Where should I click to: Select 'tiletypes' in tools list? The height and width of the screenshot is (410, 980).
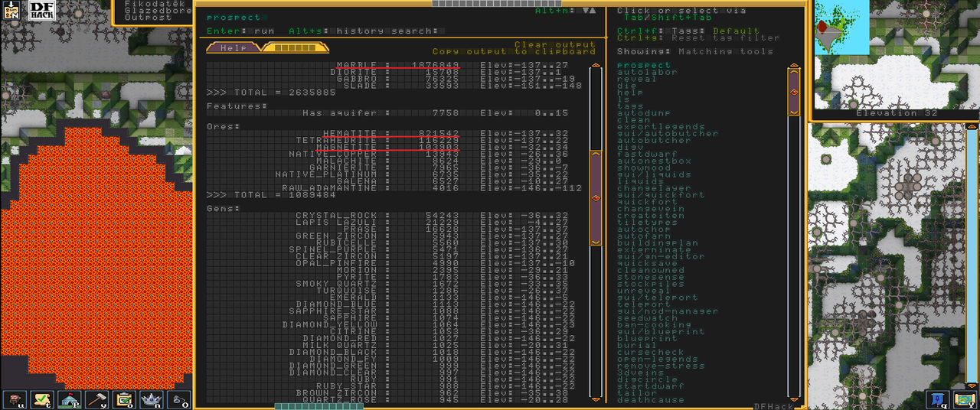click(x=647, y=223)
